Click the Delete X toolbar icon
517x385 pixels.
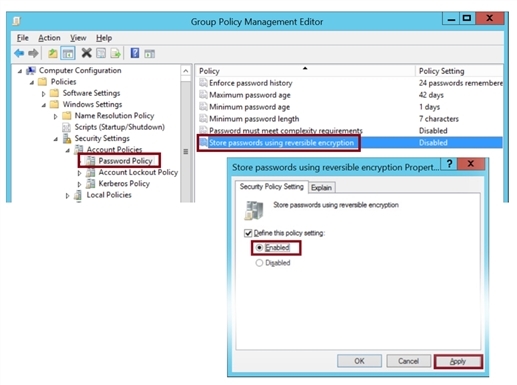87,53
